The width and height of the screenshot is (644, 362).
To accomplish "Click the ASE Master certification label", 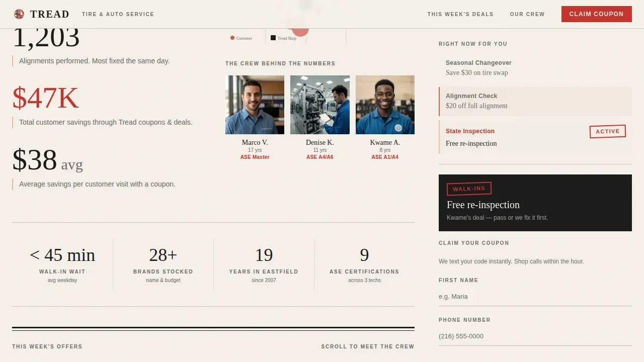I will (255, 157).
